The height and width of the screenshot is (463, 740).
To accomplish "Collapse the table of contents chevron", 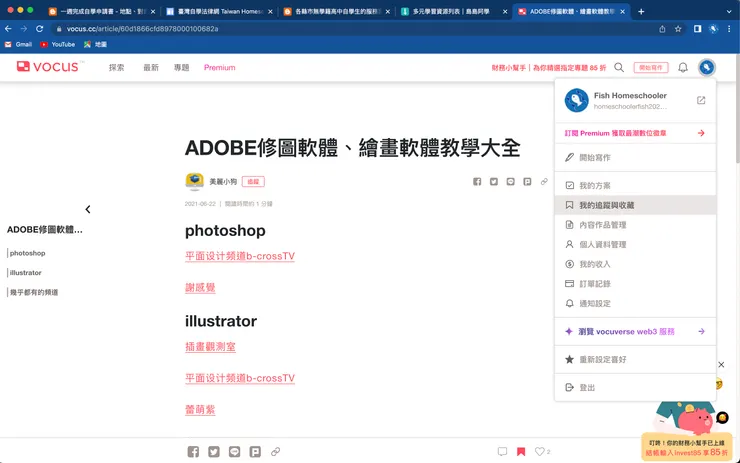I will [88, 209].
